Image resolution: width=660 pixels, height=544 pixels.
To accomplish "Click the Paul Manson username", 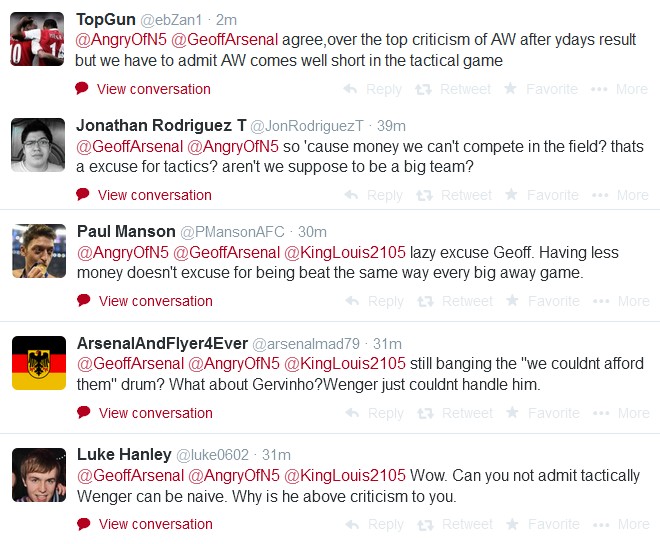I will (126, 232).
